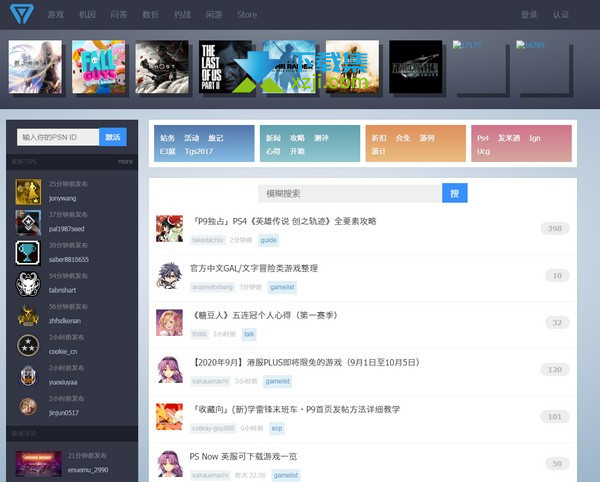Open jinjun0517's round bronze avatar
This screenshot has width=600, height=482.
28,406
